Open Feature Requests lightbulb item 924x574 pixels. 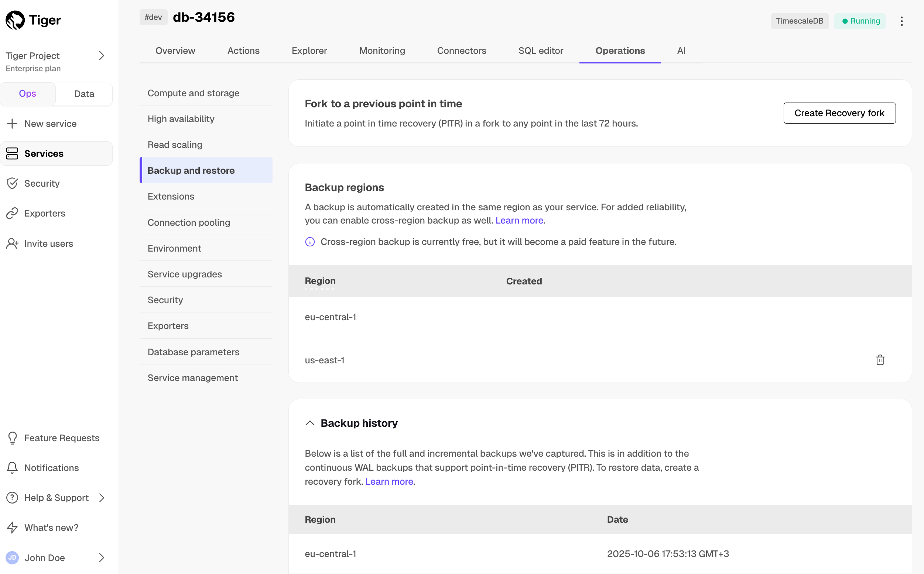pos(12,438)
